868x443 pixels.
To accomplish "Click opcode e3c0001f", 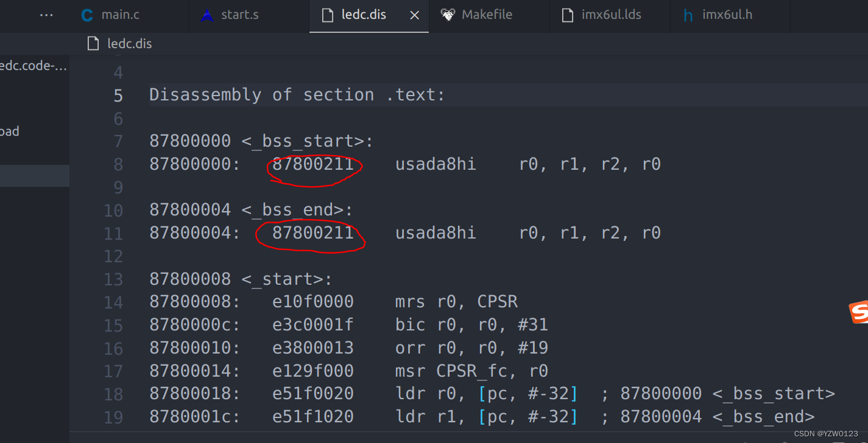I will click(312, 325).
